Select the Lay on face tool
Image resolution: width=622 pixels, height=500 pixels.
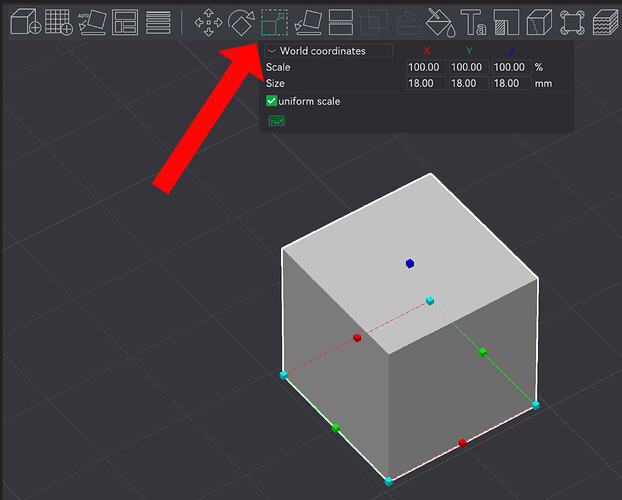tap(308, 23)
